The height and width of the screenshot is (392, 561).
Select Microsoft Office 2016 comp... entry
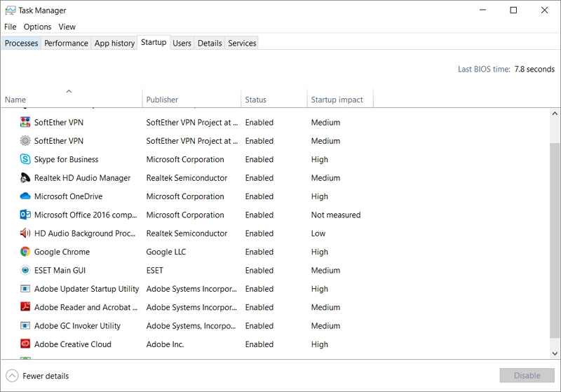[x=86, y=215]
